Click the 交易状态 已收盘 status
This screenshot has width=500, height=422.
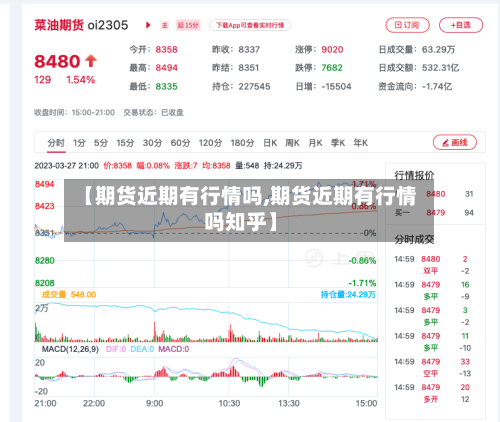pos(153,113)
